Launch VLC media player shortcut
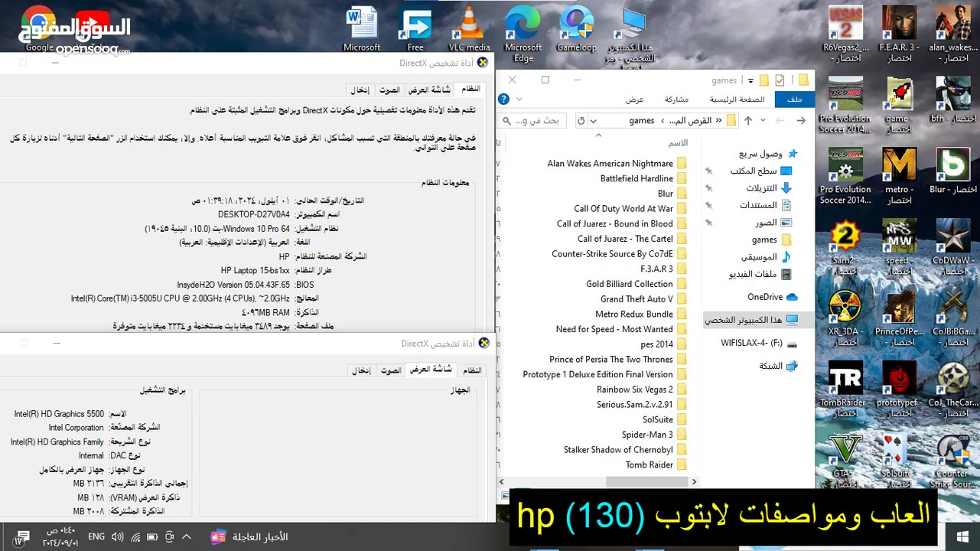980x551 pixels. (469, 29)
